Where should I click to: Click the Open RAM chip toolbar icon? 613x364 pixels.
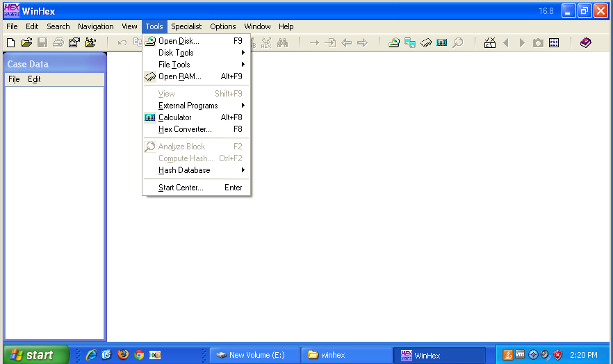[426, 42]
